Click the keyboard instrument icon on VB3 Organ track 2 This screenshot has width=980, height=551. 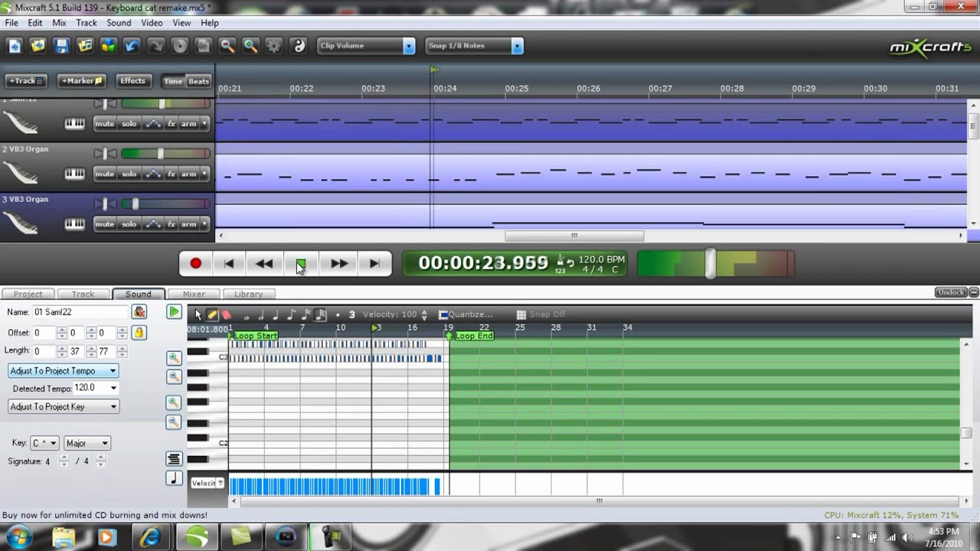tap(74, 174)
